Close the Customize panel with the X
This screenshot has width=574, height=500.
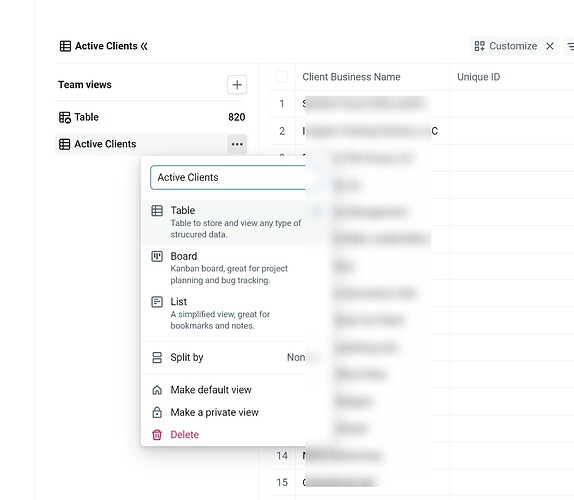pyautogui.click(x=550, y=46)
